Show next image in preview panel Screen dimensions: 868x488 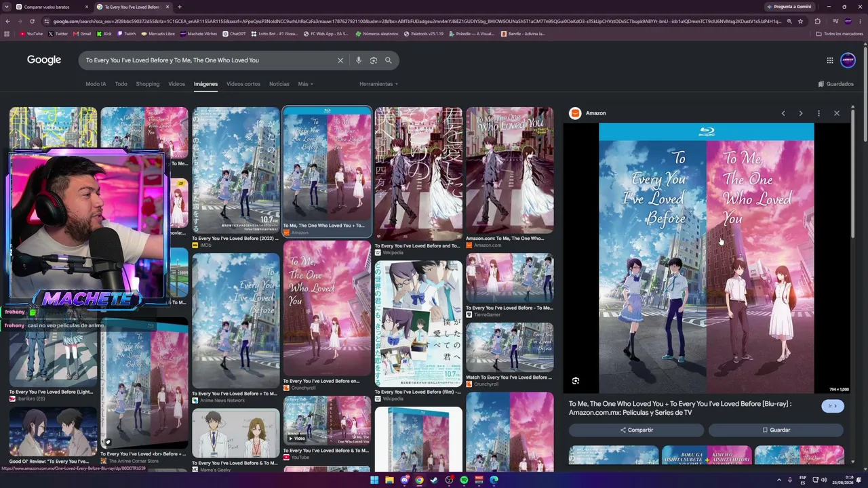tap(801, 113)
